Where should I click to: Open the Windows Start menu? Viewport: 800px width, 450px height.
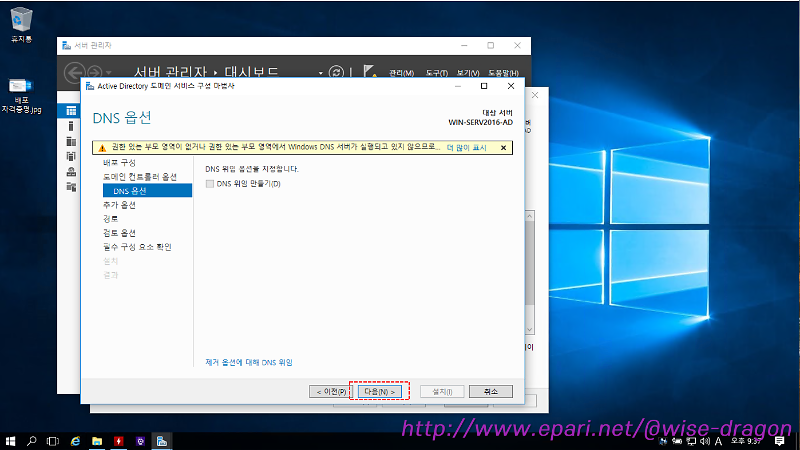click(10, 441)
